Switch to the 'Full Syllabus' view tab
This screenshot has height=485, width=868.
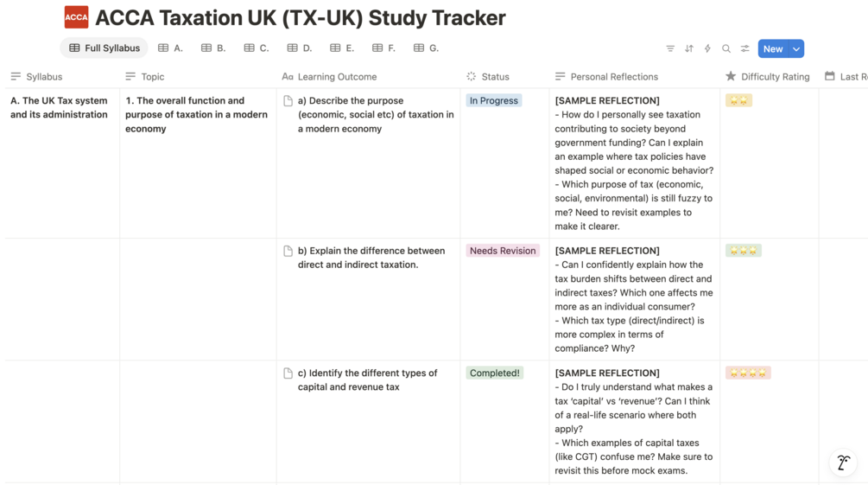tap(105, 48)
